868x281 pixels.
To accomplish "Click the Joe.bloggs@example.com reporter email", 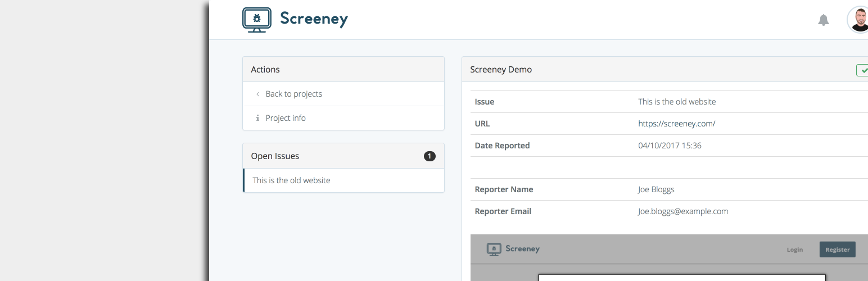I will click(x=682, y=211).
